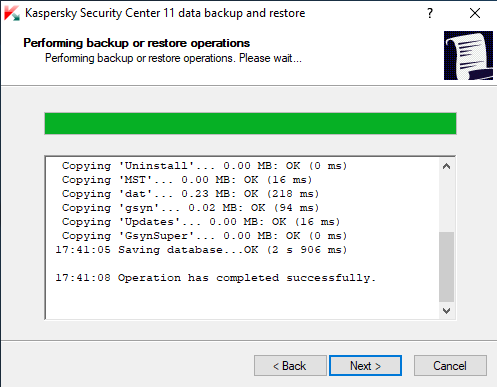This screenshot has height=387, width=497.
Task: Click the log scrollbar thumb
Action: click(446, 267)
